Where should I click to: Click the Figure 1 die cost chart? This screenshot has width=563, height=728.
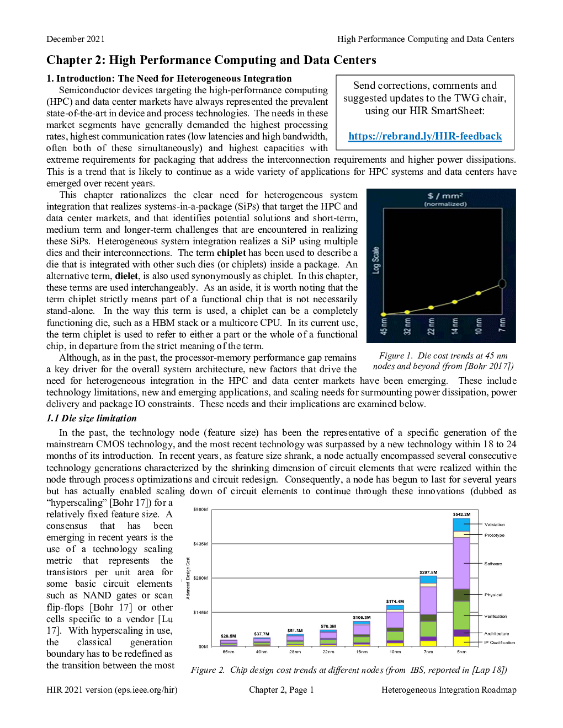point(441,266)
